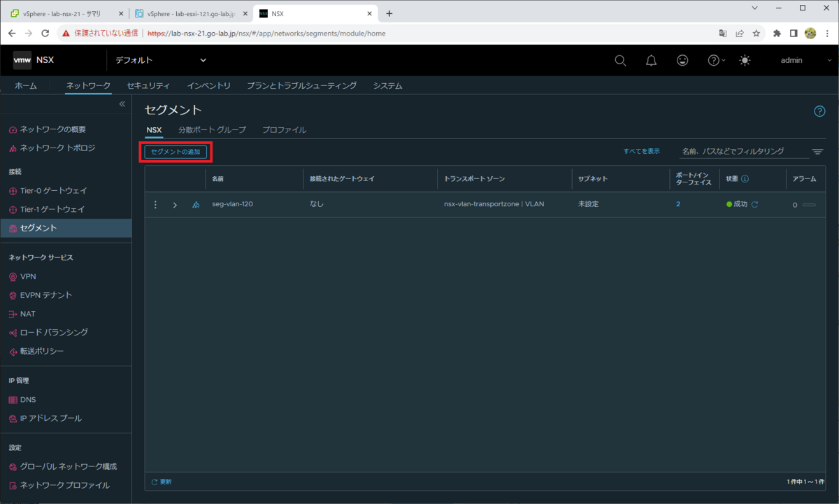Expand the seg-vlan-120 row chevron
This screenshot has width=839, height=504.
click(175, 205)
